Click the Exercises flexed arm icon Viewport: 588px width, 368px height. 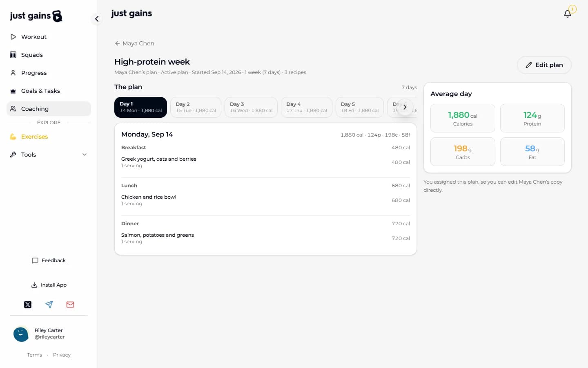(13, 137)
